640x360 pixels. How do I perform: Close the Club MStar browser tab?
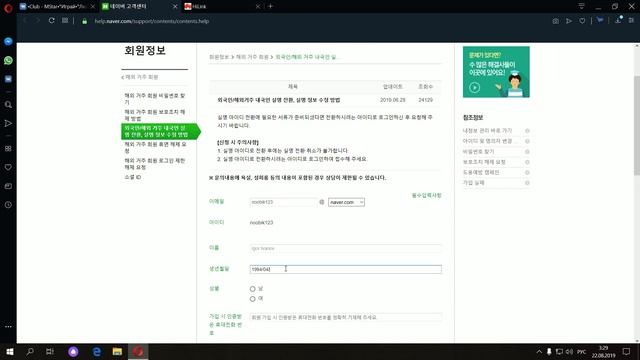tap(93, 7)
